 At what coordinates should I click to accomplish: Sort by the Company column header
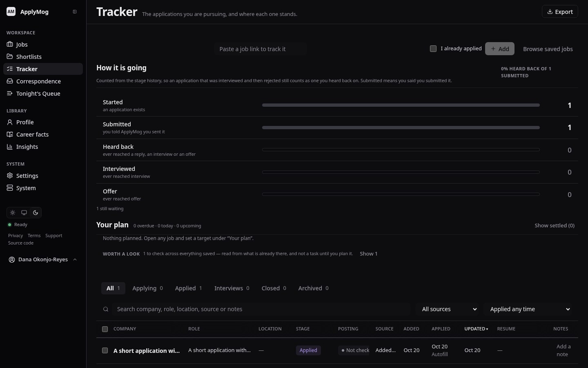(125, 329)
